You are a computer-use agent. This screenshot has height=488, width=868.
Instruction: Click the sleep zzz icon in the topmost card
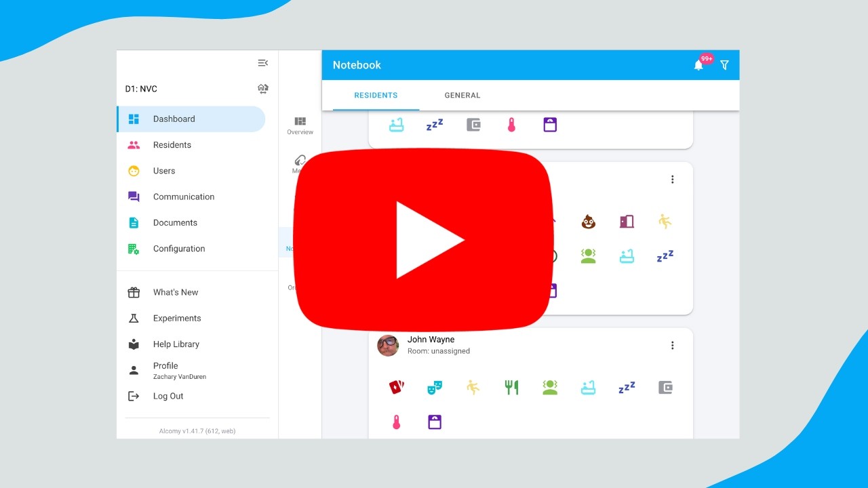point(435,125)
